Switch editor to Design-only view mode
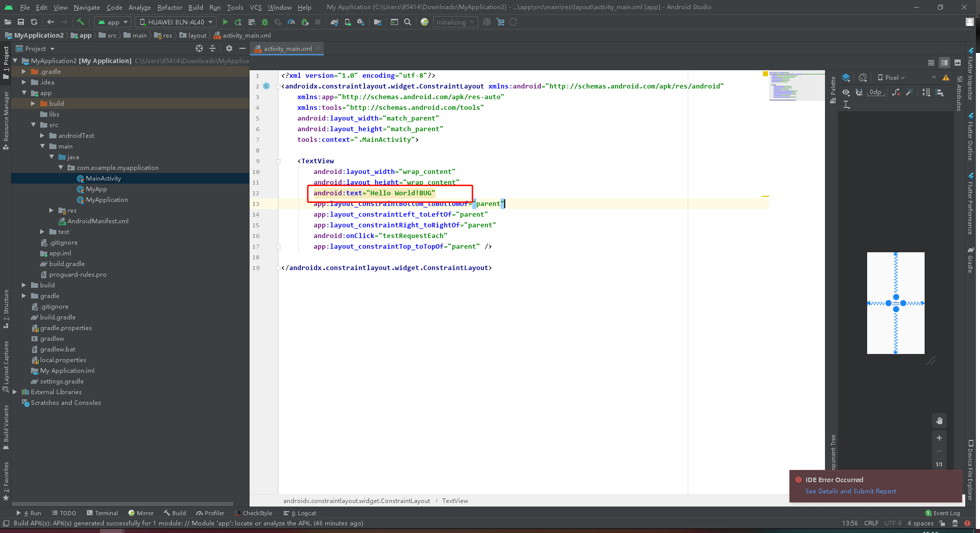Image resolution: width=980 pixels, height=533 pixels. (x=958, y=63)
